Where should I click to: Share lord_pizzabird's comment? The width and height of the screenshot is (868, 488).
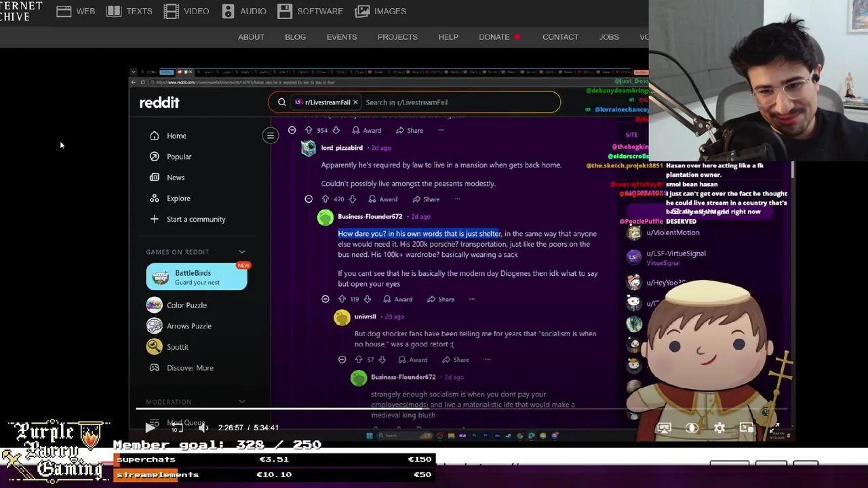pyautogui.click(x=426, y=199)
